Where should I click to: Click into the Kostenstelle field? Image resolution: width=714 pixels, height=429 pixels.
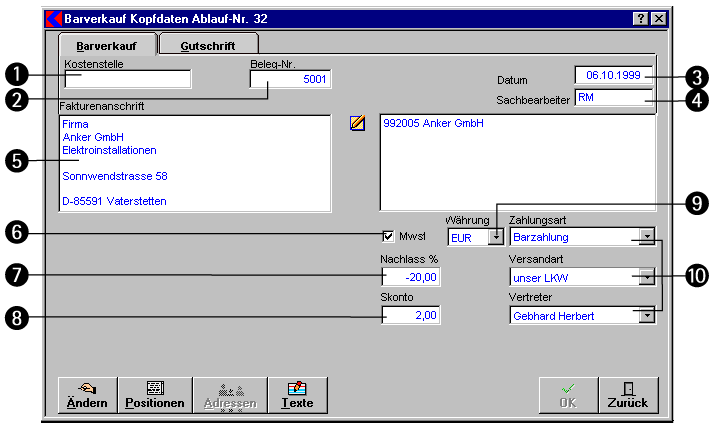[126, 80]
